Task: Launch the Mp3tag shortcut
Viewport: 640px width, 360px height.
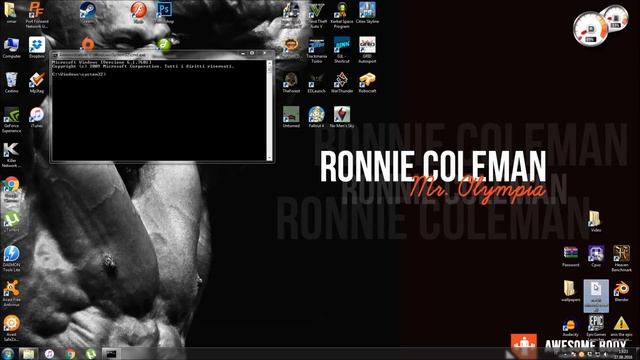Action: coord(37,83)
